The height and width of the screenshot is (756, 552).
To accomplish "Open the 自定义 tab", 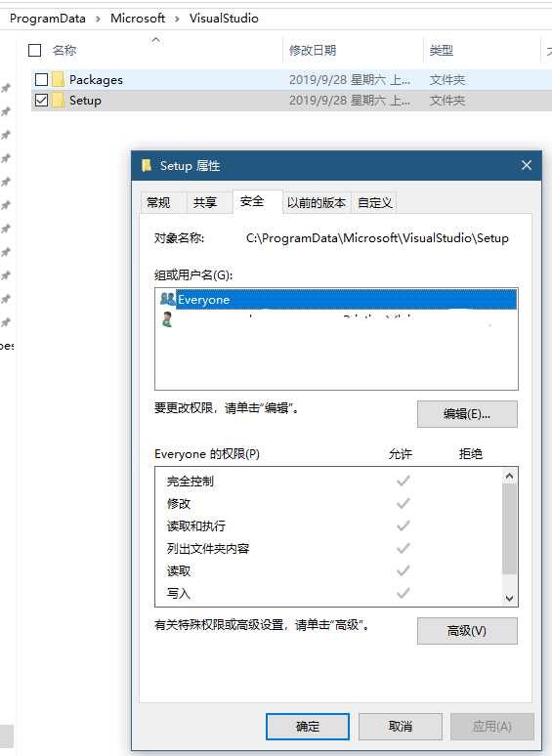I will [374, 202].
